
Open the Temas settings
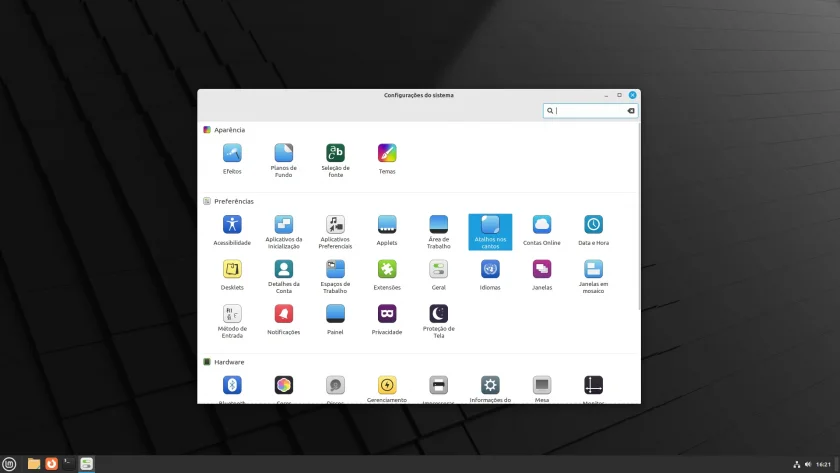click(x=387, y=159)
